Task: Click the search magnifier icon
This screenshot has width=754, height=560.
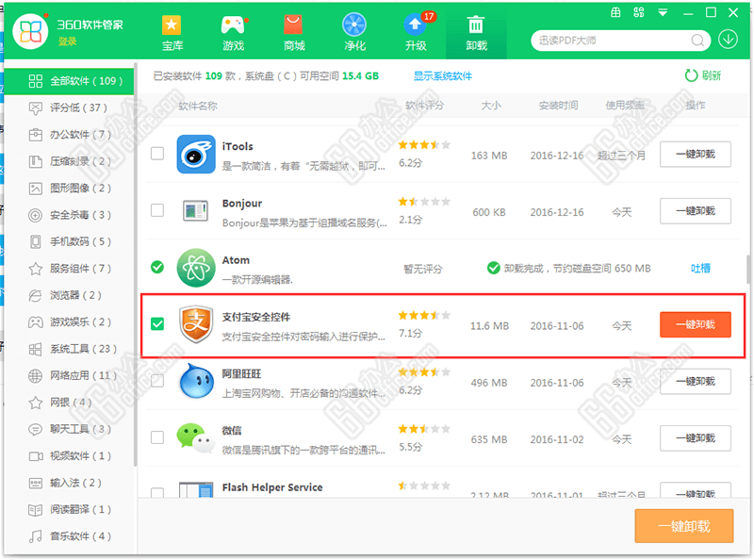Action: [697, 41]
